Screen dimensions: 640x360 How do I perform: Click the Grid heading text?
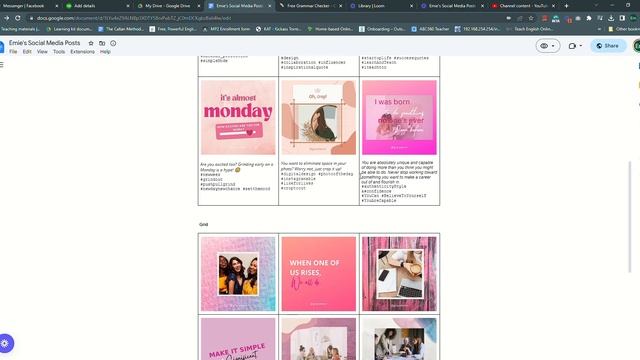(x=204, y=224)
